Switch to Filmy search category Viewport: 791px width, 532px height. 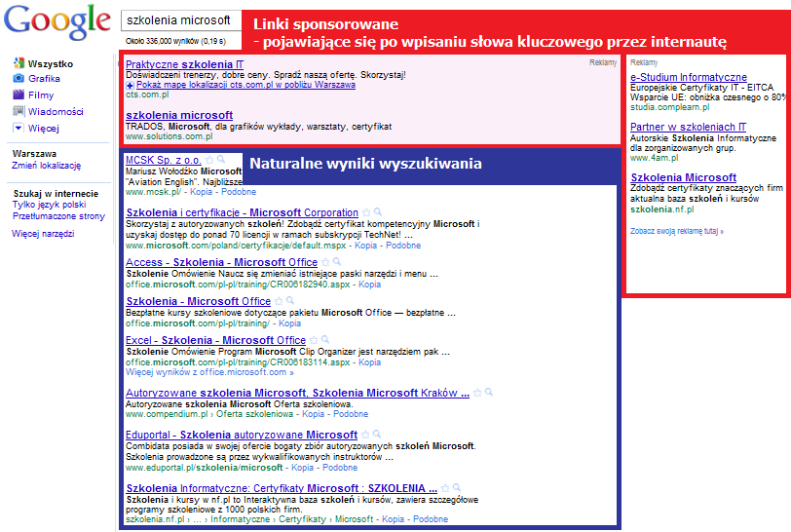(x=40, y=95)
